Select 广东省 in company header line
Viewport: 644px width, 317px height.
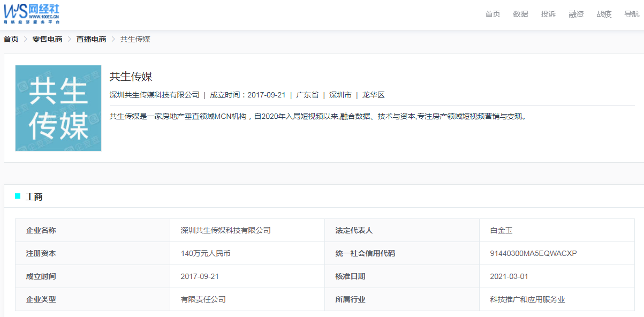[x=307, y=95]
